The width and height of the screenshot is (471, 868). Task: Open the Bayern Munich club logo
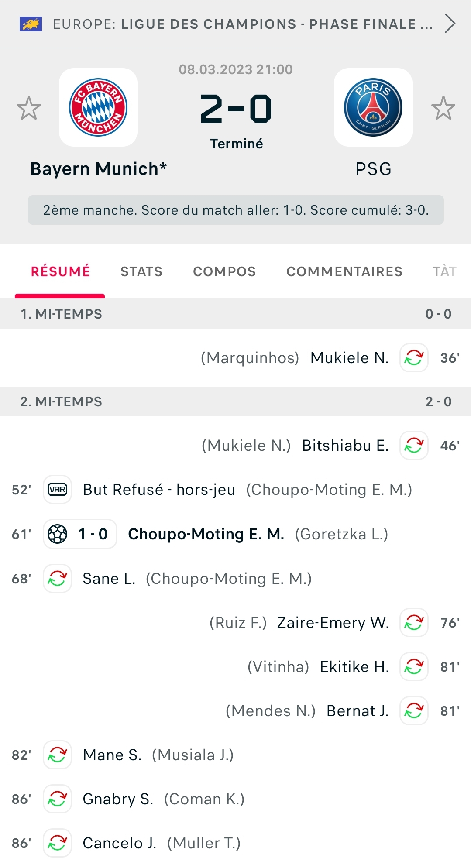click(98, 107)
